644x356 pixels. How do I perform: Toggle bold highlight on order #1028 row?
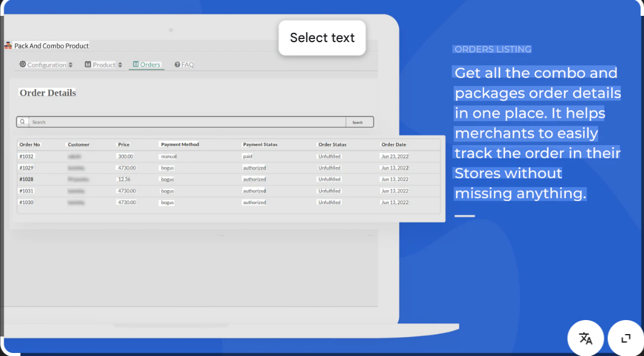point(27,179)
